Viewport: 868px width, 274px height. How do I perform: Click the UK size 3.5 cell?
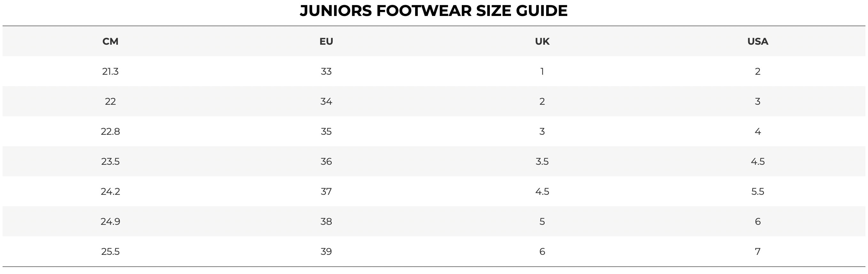click(x=542, y=162)
